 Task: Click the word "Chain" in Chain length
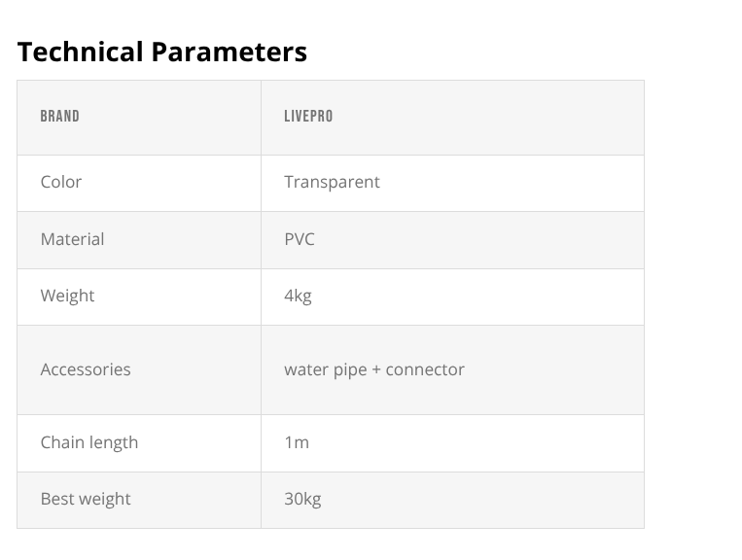62,442
